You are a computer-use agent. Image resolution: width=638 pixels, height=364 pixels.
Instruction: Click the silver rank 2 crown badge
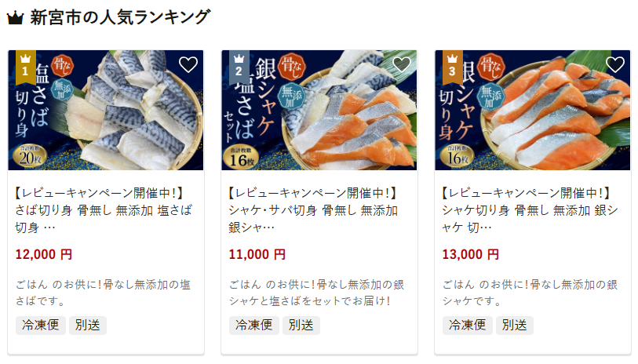(x=239, y=67)
